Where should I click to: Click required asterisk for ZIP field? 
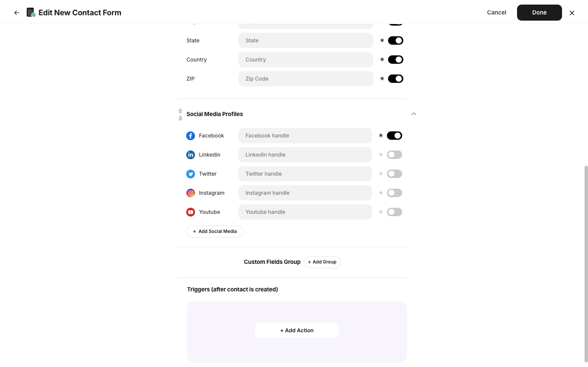[382, 79]
